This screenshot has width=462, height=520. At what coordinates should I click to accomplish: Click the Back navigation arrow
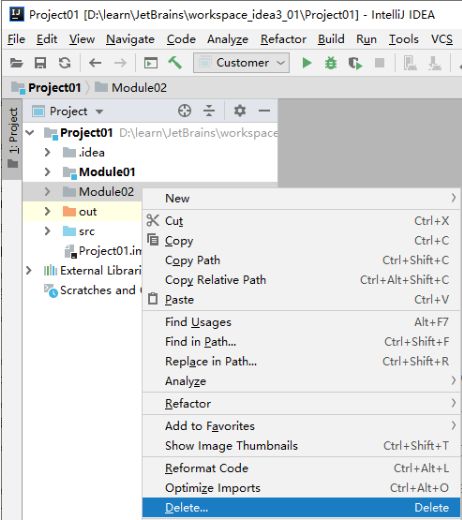95,63
